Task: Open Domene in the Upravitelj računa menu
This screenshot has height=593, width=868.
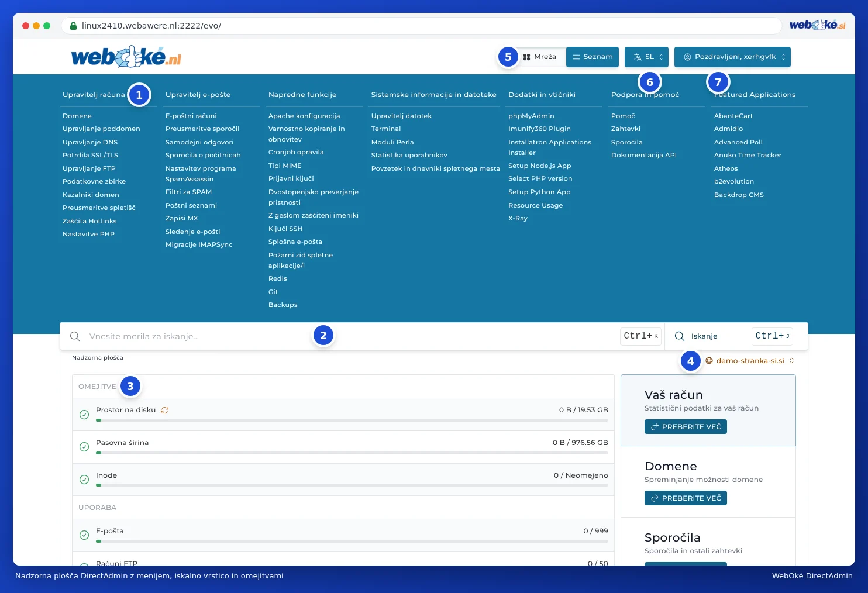Action: click(77, 116)
